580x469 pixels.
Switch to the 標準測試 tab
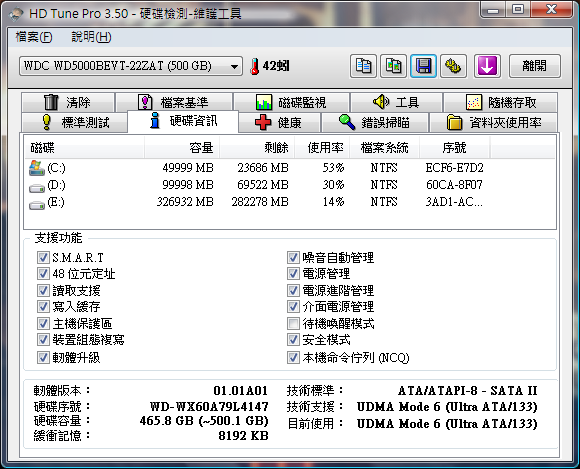click(x=75, y=122)
